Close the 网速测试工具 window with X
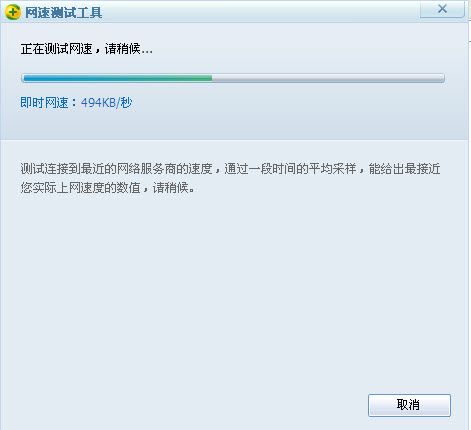The image size is (471, 430). point(442,9)
